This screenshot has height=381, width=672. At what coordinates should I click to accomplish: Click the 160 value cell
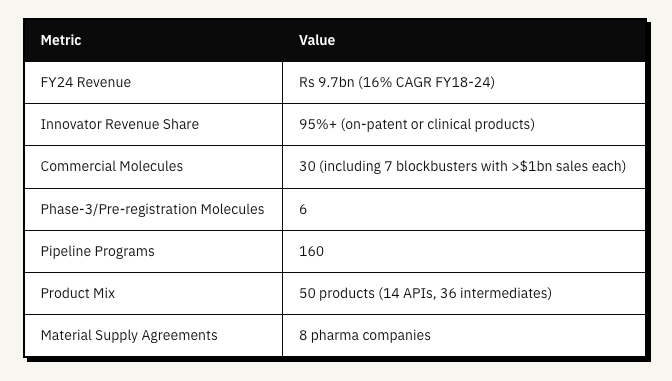464,252
